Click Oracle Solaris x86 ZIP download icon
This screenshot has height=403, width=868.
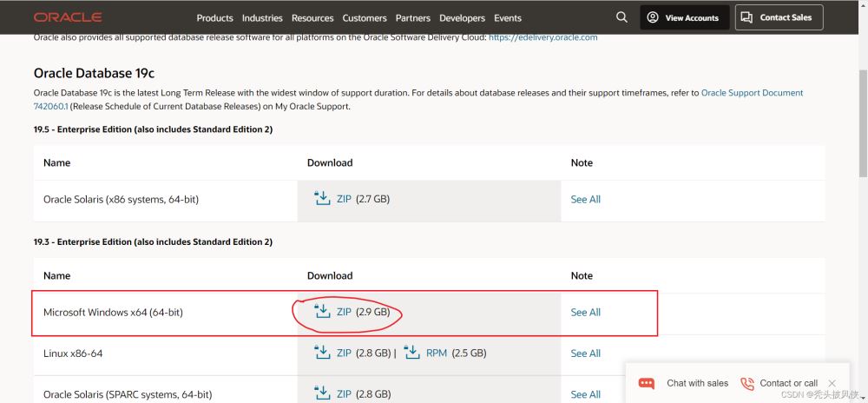(322, 199)
